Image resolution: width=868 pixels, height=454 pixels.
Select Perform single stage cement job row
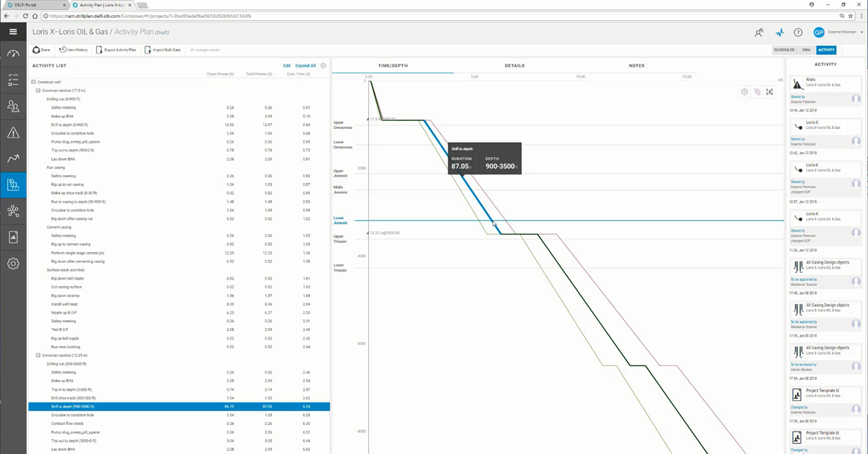click(179, 253)
